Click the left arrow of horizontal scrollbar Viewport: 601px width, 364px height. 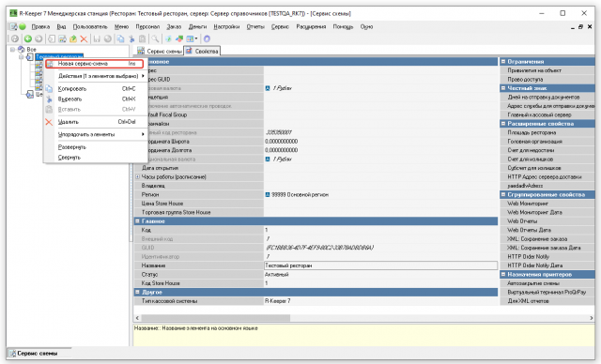tap(137, 318)
